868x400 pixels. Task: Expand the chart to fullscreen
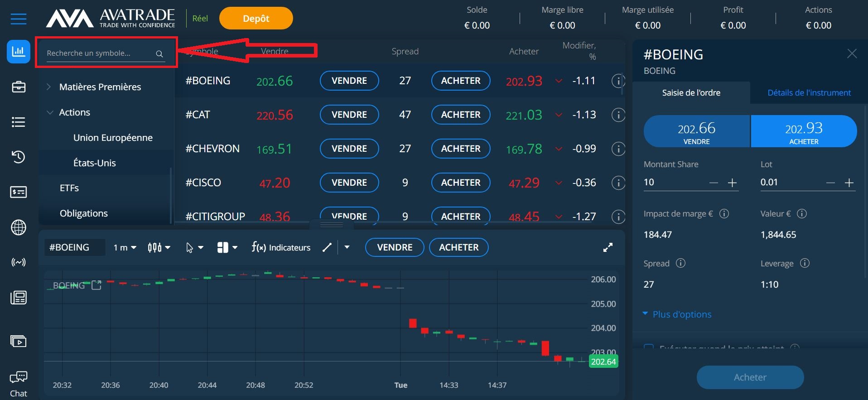[608, 247]
